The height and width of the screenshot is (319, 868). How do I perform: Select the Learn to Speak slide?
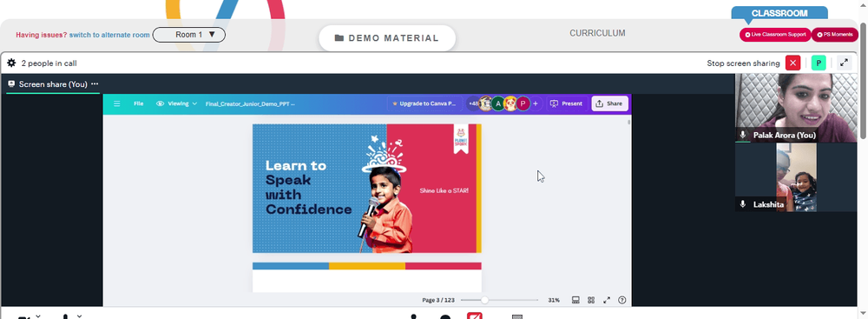click(367, 189)
